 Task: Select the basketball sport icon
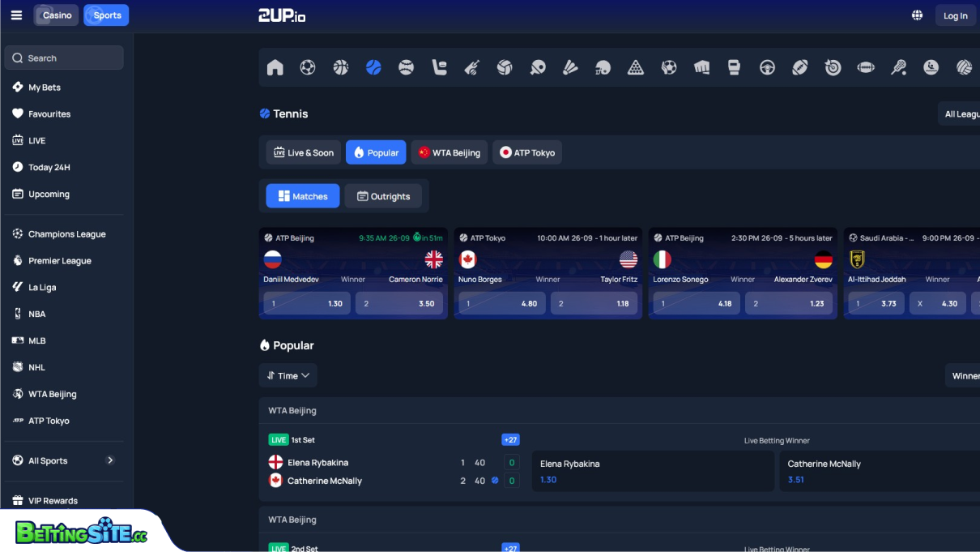coord(340,67)
